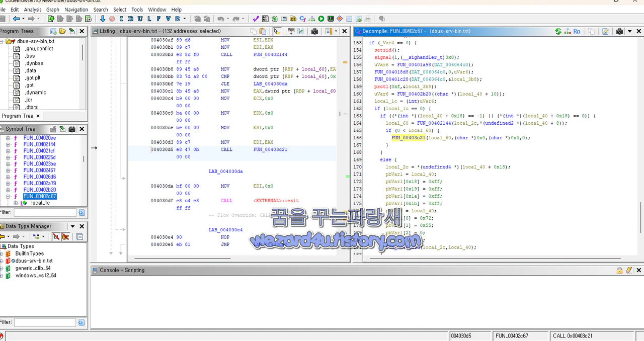This screenshot has height=341, width=644.
Task: Clear console with broom icon
Action: coord(628,270)
